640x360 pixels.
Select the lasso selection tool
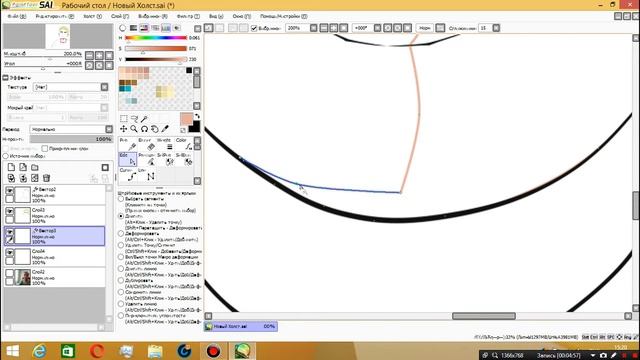tap(134, 118)
